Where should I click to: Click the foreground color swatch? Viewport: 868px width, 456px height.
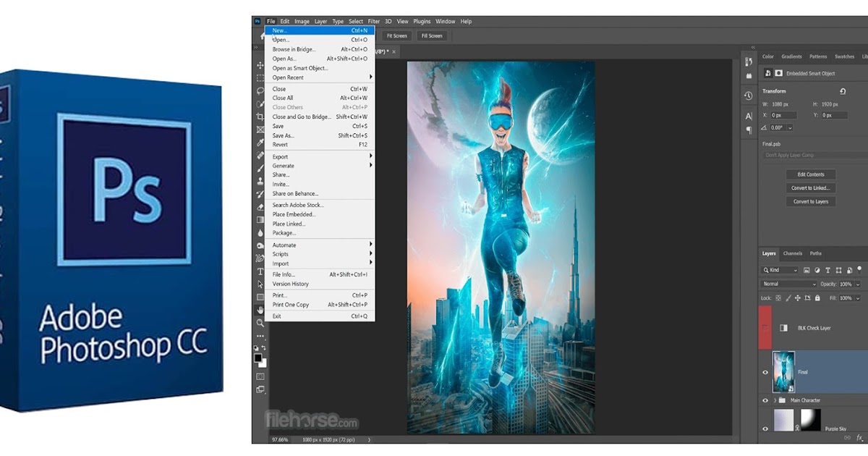coord(258,358)
